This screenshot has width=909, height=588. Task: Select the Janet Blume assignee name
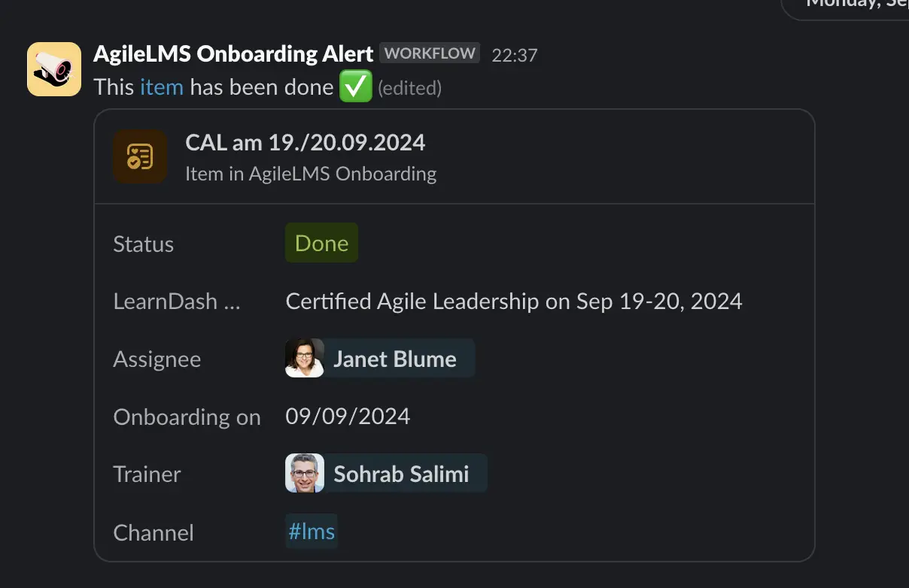pyautogui.click(x=395, y=359)
